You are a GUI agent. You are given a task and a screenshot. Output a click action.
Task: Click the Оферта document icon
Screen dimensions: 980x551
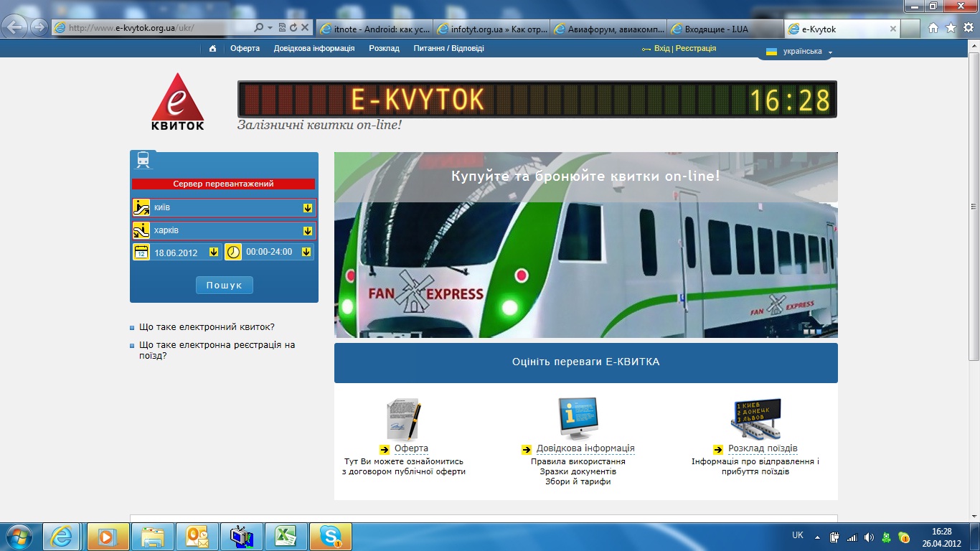point(403,419)
